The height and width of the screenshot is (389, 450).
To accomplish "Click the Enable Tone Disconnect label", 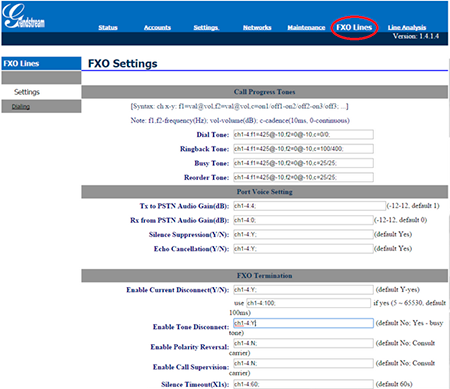I will click(x=191, y=327).
